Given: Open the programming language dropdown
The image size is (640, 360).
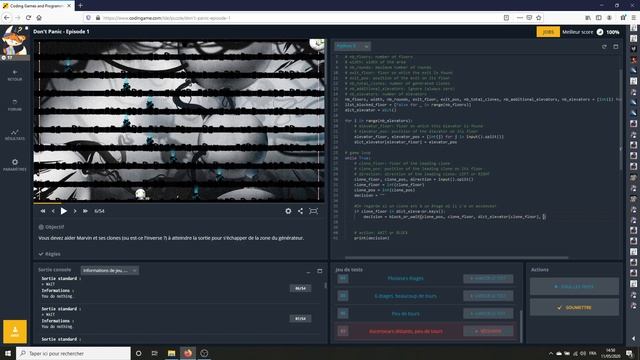Looking at the screenshot, I should coord(352,46).
